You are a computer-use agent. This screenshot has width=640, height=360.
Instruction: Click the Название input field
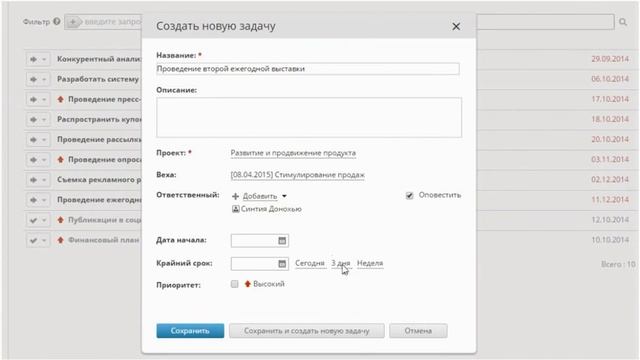[x=308, y=69]
